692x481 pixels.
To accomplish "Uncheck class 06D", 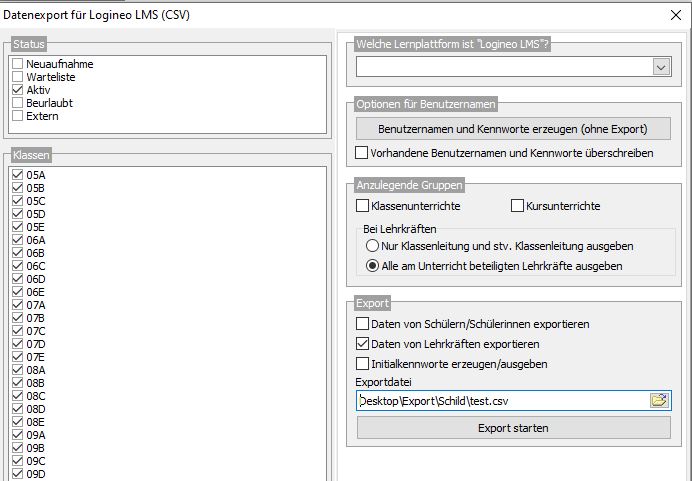I will click(x=17, y=279).
